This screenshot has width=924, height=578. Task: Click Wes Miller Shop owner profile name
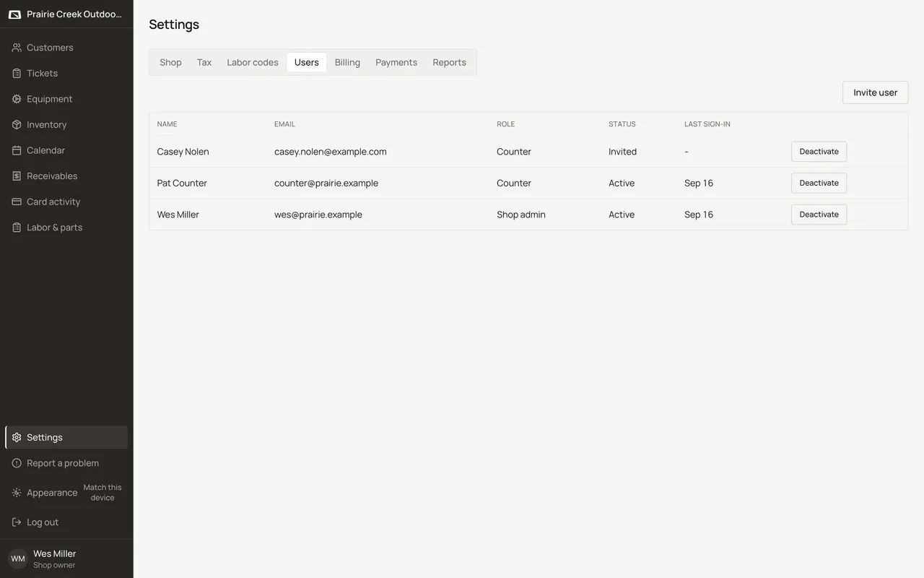(x=55, y=553)
